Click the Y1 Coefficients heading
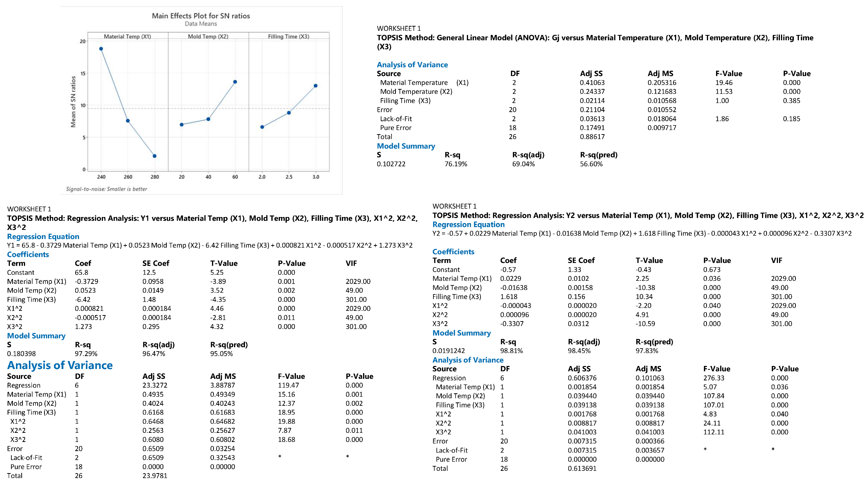Viewport: 868px width, 483px height. (28, 255)
